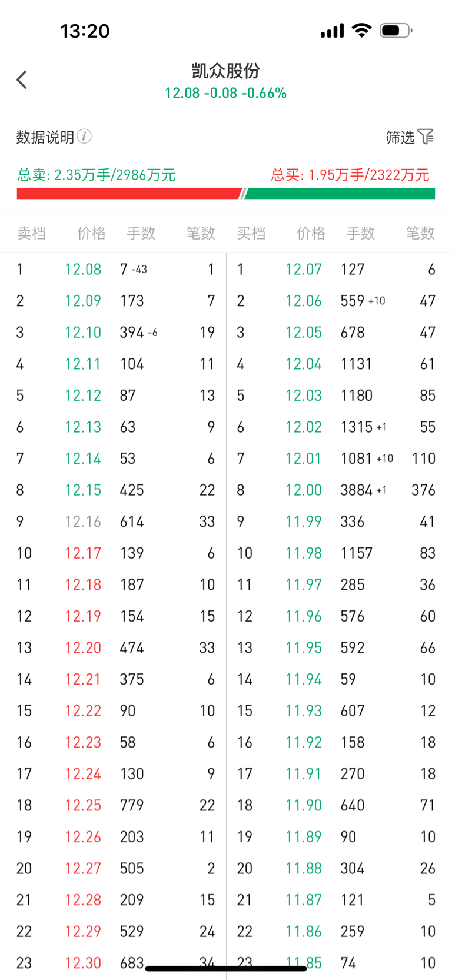
Task: Click the 数据说明 text link
Action: point(45,137)
